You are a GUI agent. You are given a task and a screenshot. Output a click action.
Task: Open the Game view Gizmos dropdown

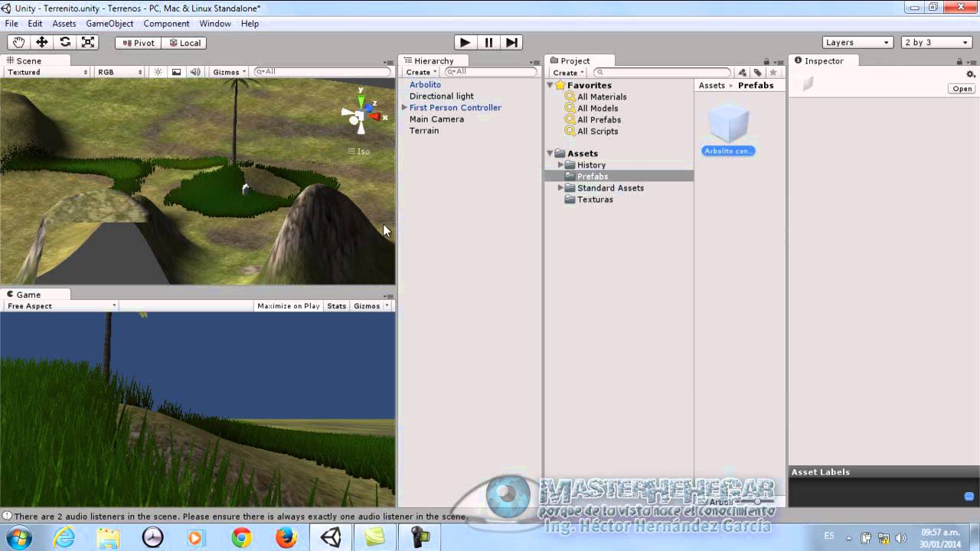coord(371,306)
